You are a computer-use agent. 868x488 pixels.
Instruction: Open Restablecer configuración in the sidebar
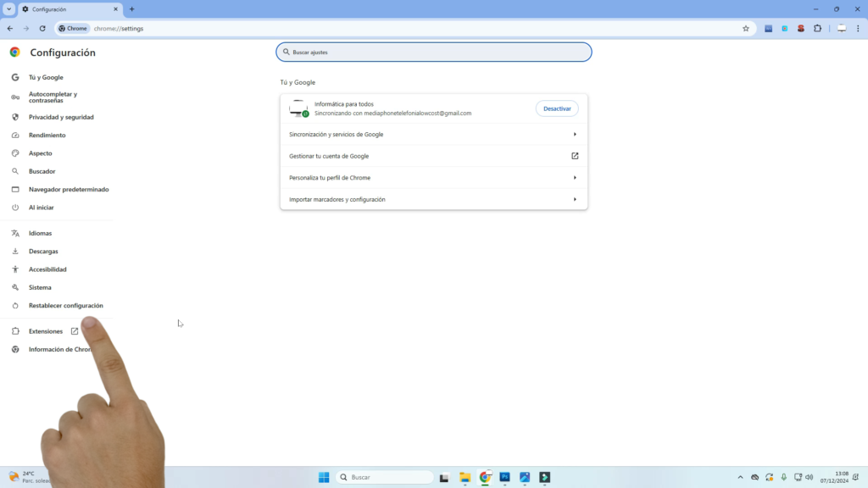tap(65, 305)
